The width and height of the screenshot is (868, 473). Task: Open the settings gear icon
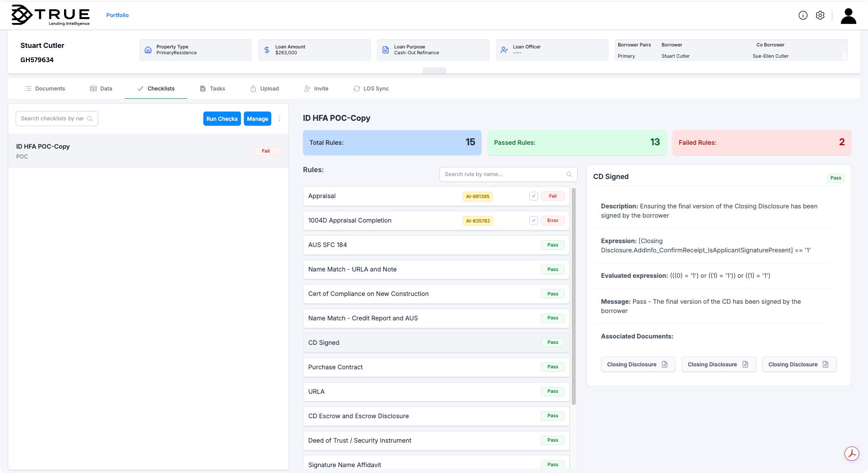click(x=820, y=15)
